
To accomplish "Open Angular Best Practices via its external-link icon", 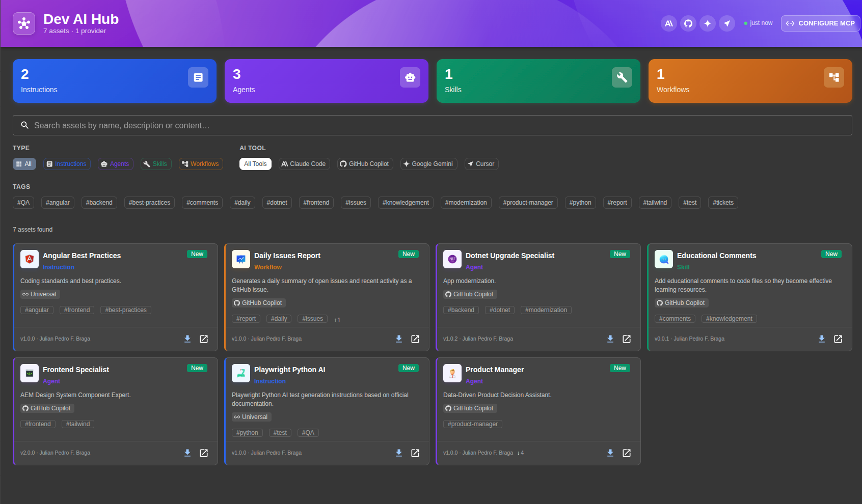I will click(x=204, y=339).
